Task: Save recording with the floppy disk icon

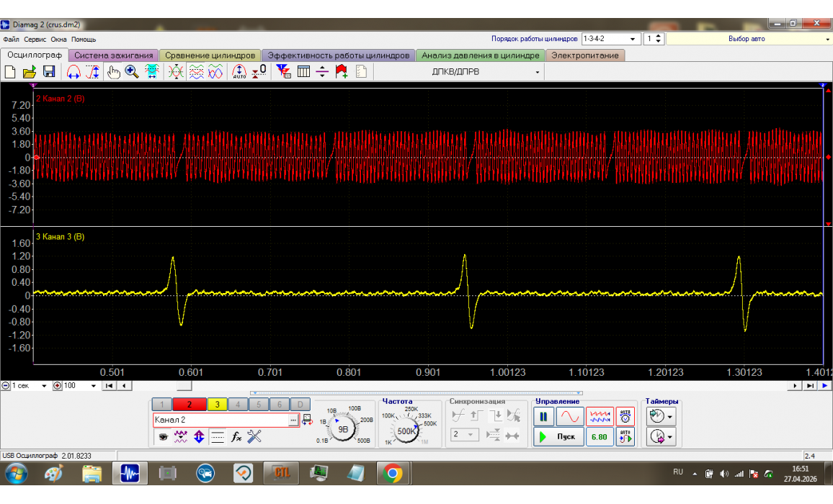Action: (x=49, y=71)
